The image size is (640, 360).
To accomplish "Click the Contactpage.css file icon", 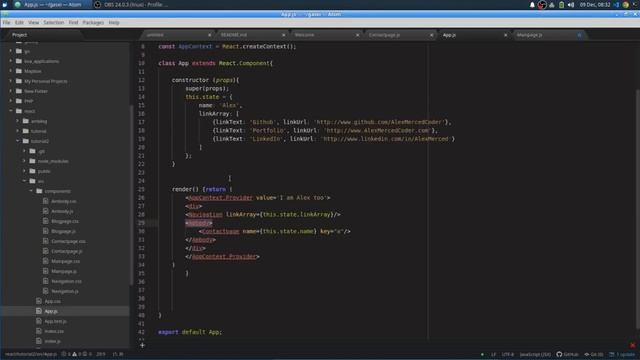I will coord(46,241).
